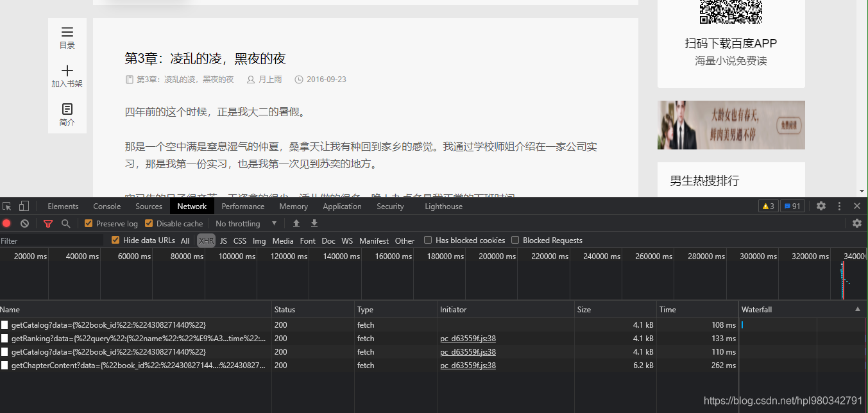Open network search with magnifier icon
Screen dimensions: 868x413
pos(65,224)
